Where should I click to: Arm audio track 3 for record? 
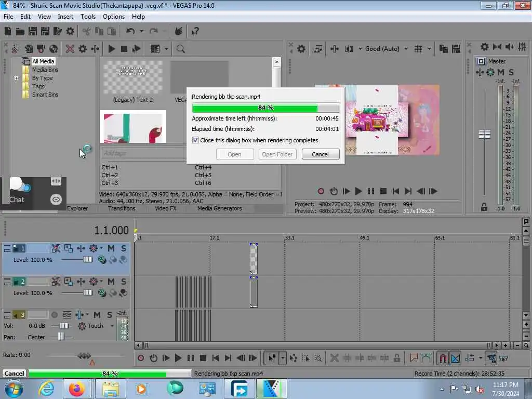[x=54, y=315]
